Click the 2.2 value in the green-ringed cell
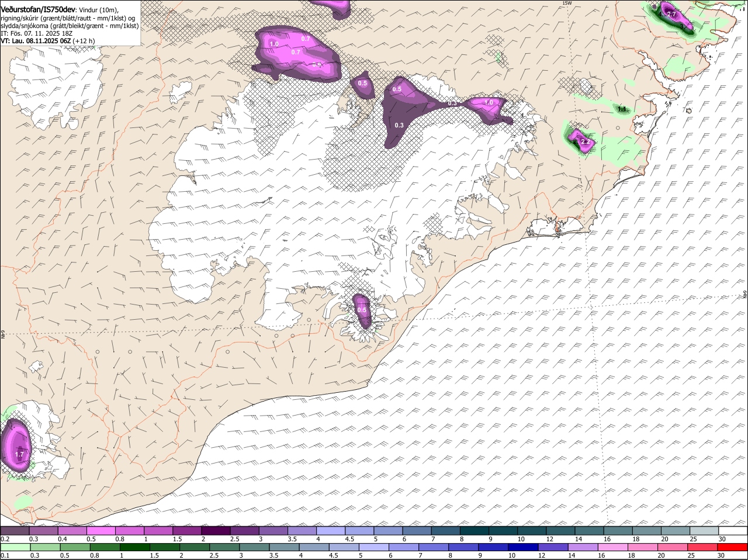This screenshot has height=560, width=748. click(x=586, y=142)
